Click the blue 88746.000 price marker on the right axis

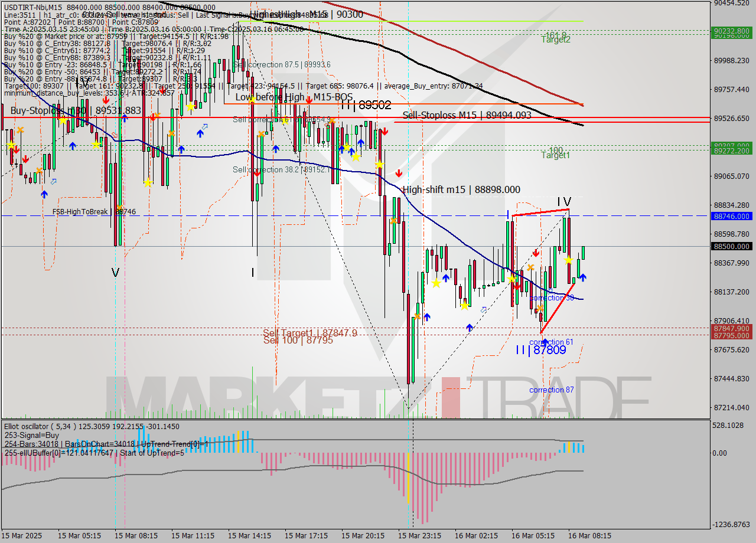732,216
